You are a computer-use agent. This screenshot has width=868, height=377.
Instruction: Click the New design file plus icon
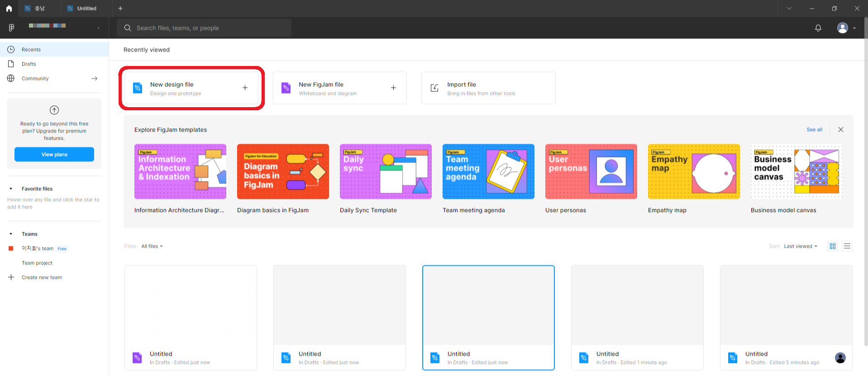point(245,88)
